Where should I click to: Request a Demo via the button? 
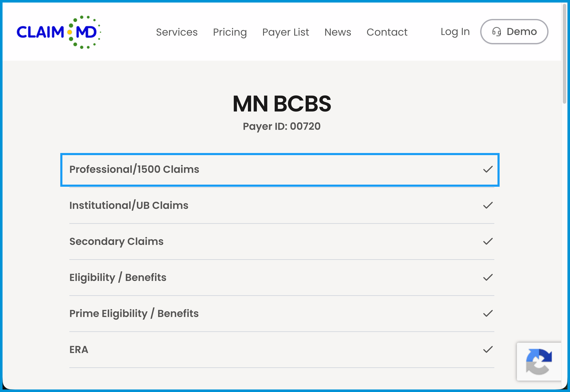[x=514, y=32]
